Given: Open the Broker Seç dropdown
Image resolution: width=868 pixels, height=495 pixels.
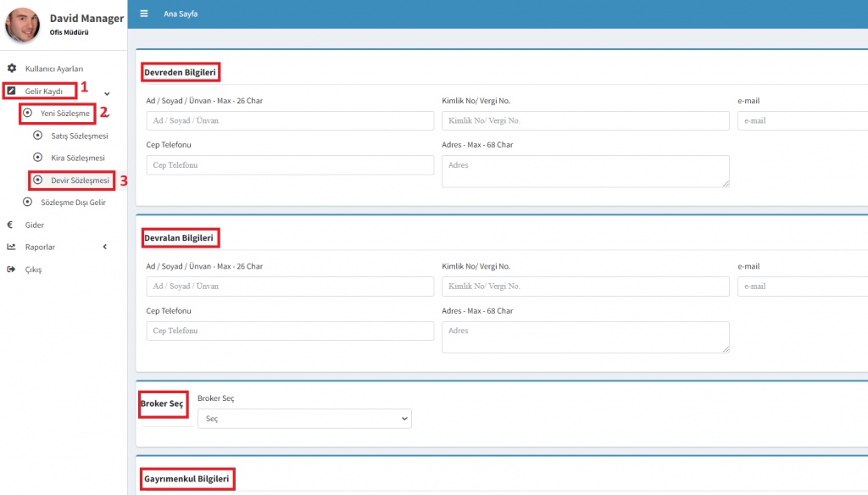Looking at the screenshot, I should (x=303, y=419).
